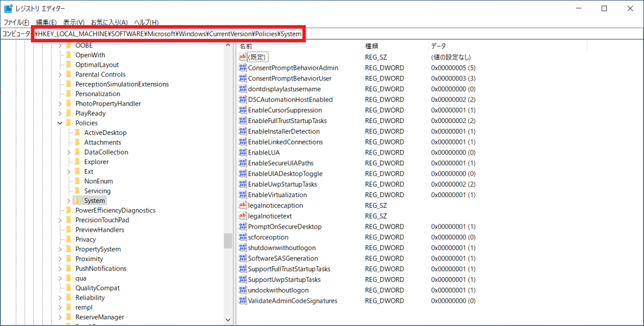Viewport: 644px width, 326px height.
Task: Click the Privacy key folder icon
Action: pos(68,239)
